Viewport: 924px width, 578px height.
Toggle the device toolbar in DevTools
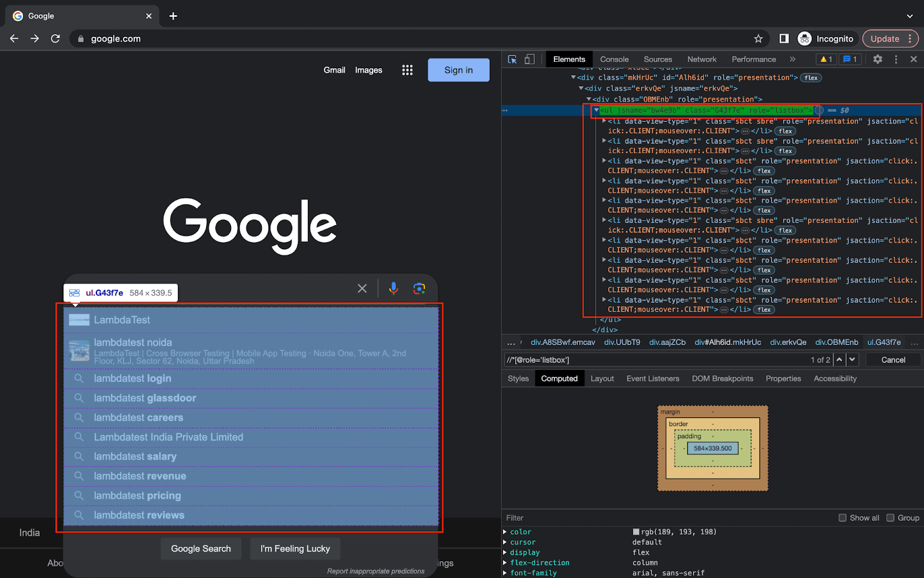pyautogui.click(x=530, y=60)
